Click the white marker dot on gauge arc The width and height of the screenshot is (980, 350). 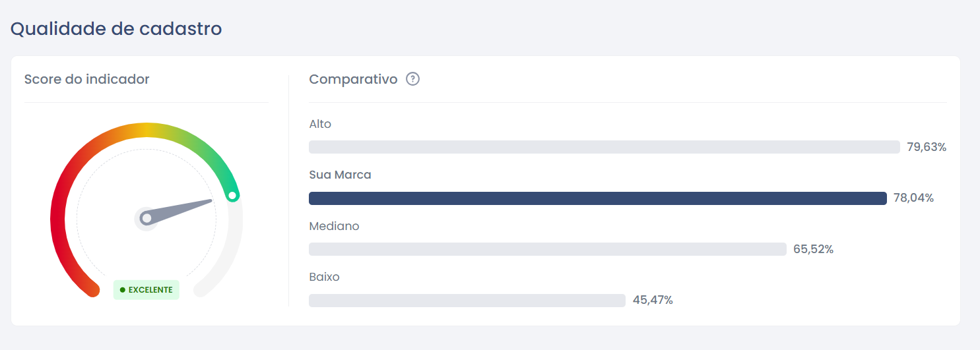232,195
